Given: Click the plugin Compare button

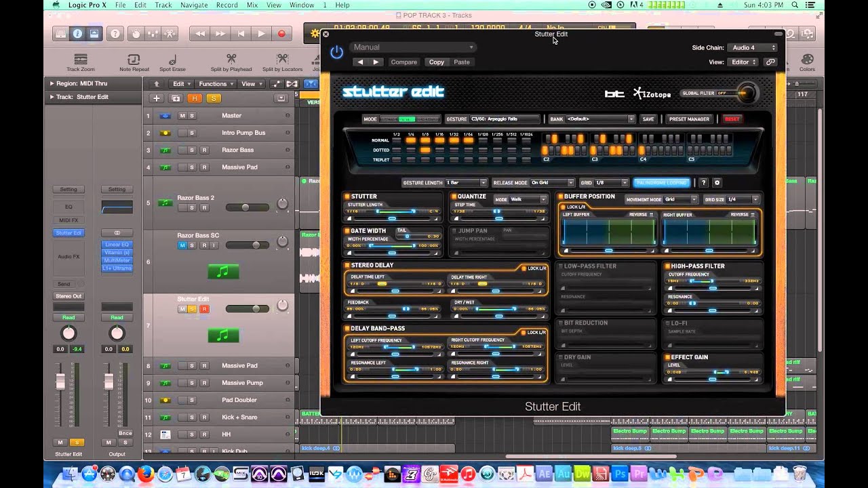Looking at the screenshot, I should click(x=403, y=62).
